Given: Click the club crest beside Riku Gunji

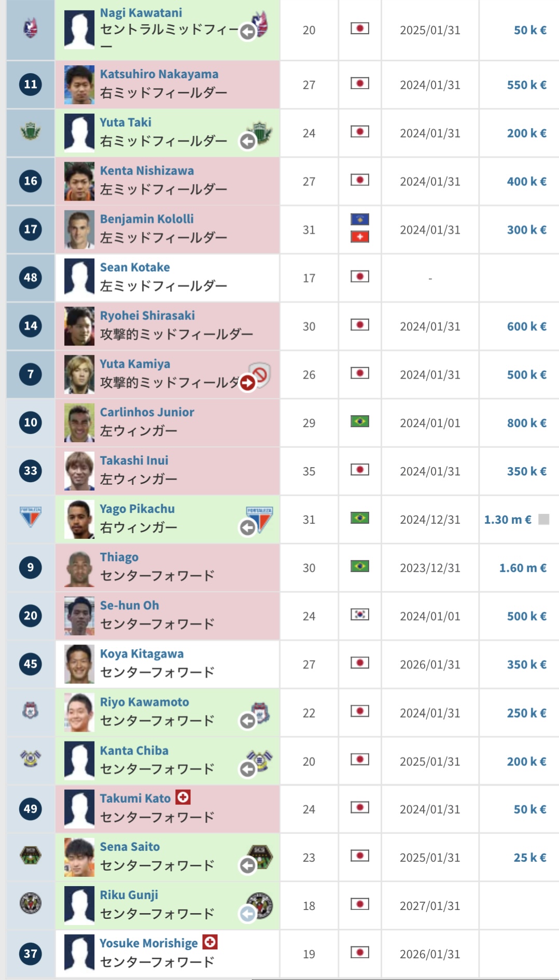Looking at the screenshot, I should coord(260,905).
